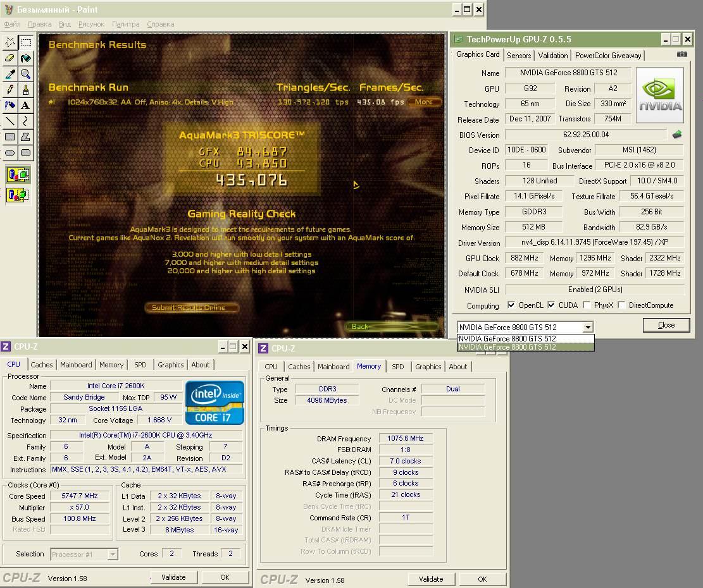Click the Submit Results Online button
This screenshot has width=703, height=588.
tap(192, 308)
